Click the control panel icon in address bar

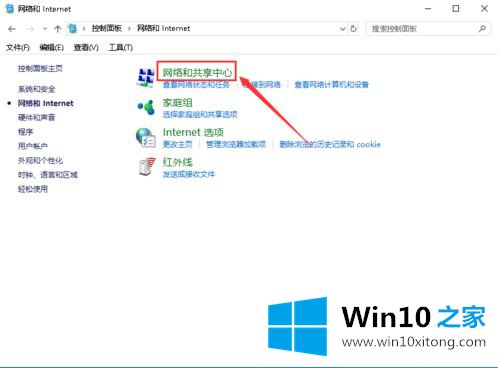(x=72, y=29)
